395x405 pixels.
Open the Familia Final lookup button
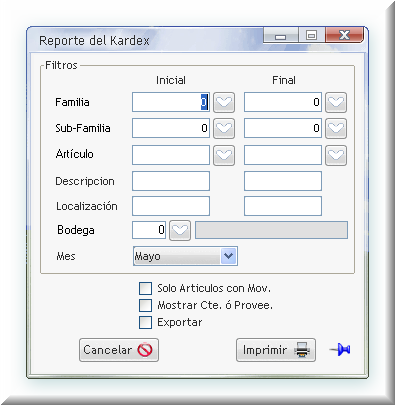336,102
